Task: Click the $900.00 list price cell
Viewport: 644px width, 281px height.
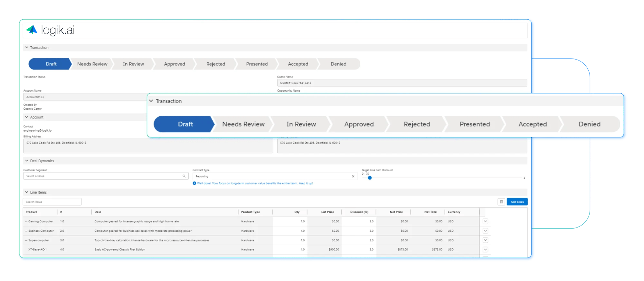Action: (325, 249)
